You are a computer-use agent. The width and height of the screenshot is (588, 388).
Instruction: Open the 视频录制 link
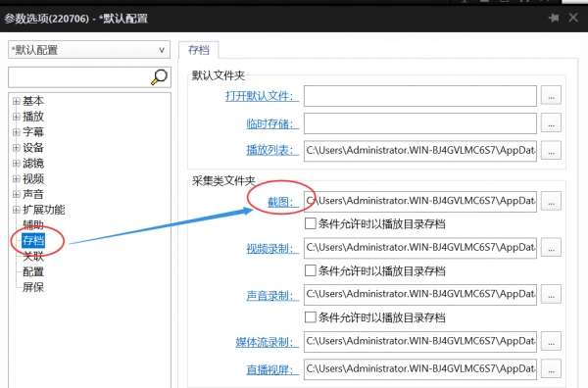click(272, 248)
